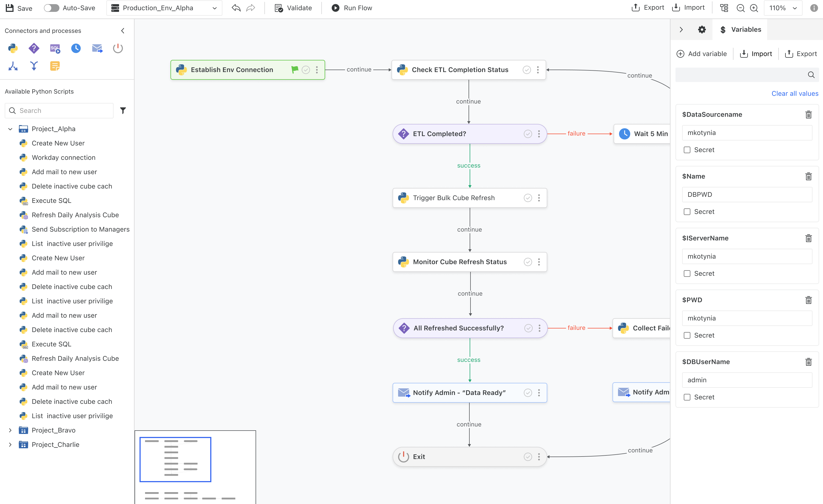The height and width of the screenshot is (504, 823).
Task: Open the gear settings tab in right panel
Action: [702, 29]
